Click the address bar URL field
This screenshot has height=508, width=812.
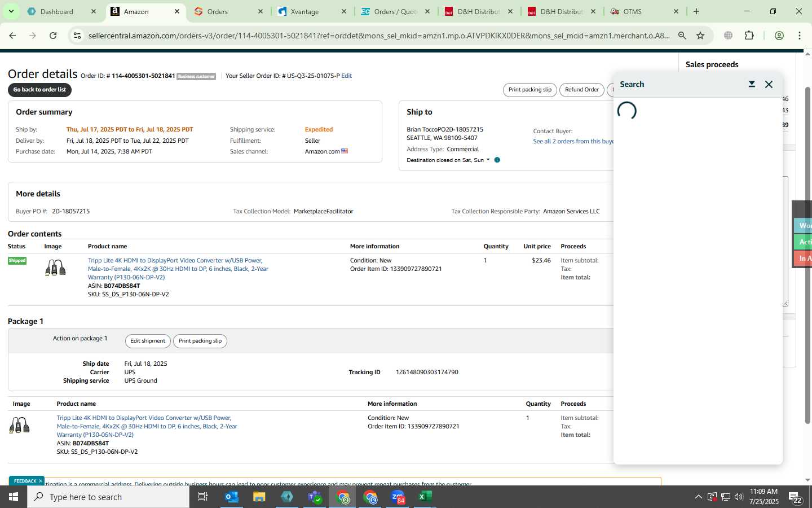[379, 36]
